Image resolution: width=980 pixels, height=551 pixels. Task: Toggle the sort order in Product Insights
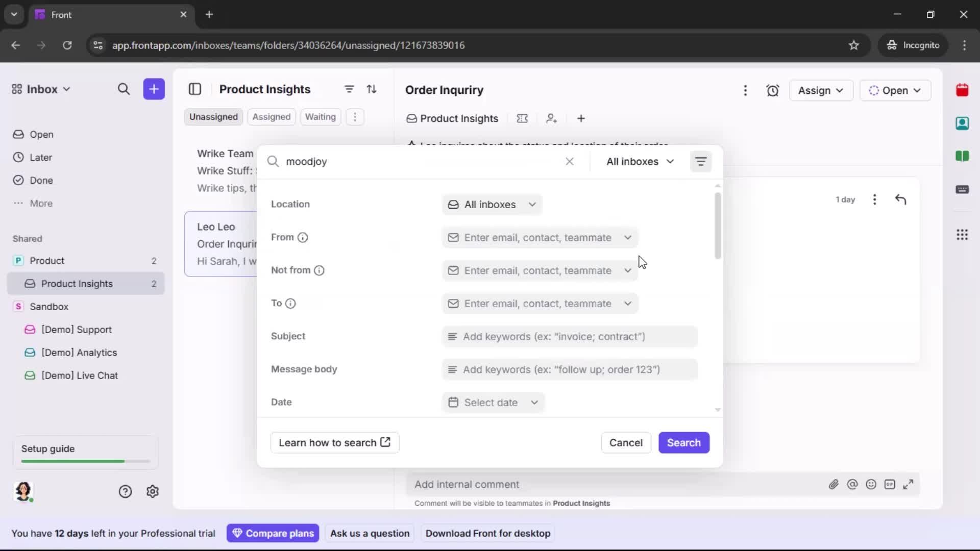pyautogui.click(x=372, y=89)
